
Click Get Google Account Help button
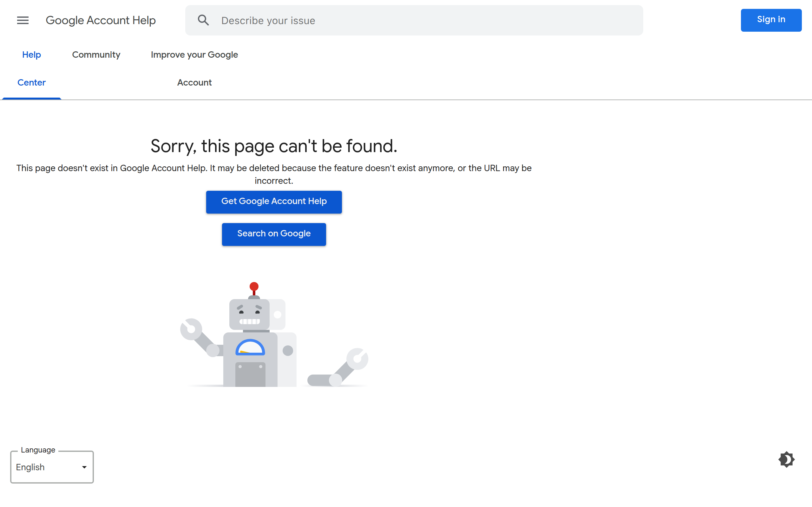274,202
